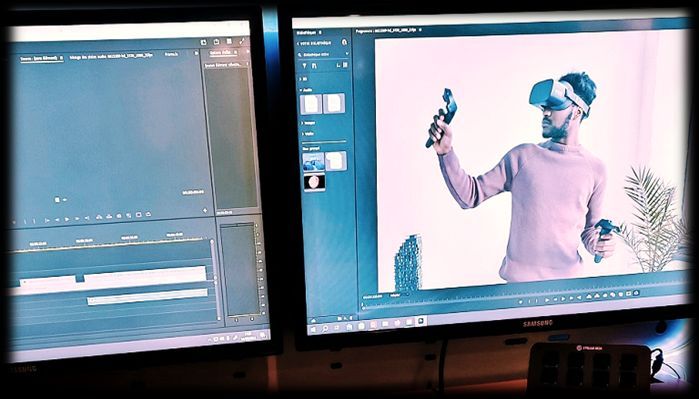
Task: Select the Audio Meters panel tab on left screen
Action: [222, 53]
